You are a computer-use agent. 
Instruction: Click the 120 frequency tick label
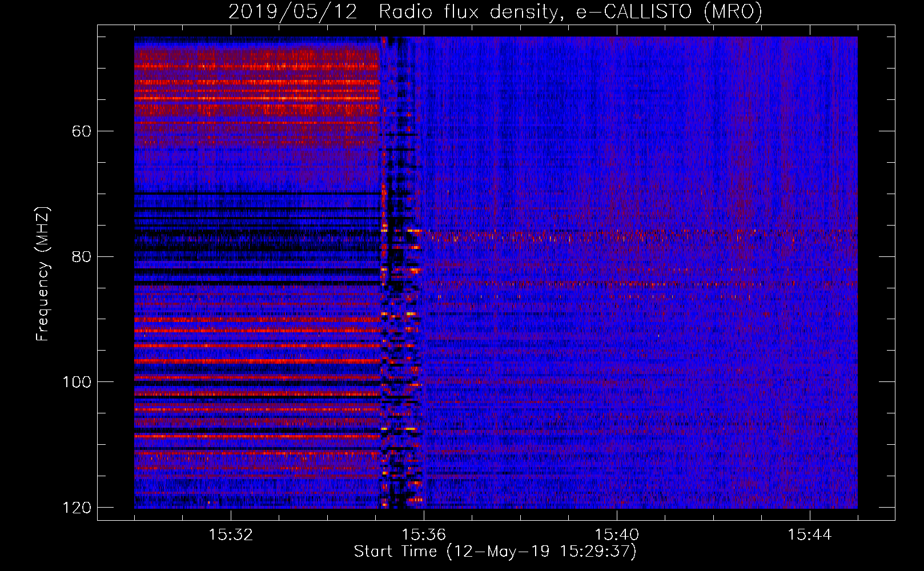77,508
